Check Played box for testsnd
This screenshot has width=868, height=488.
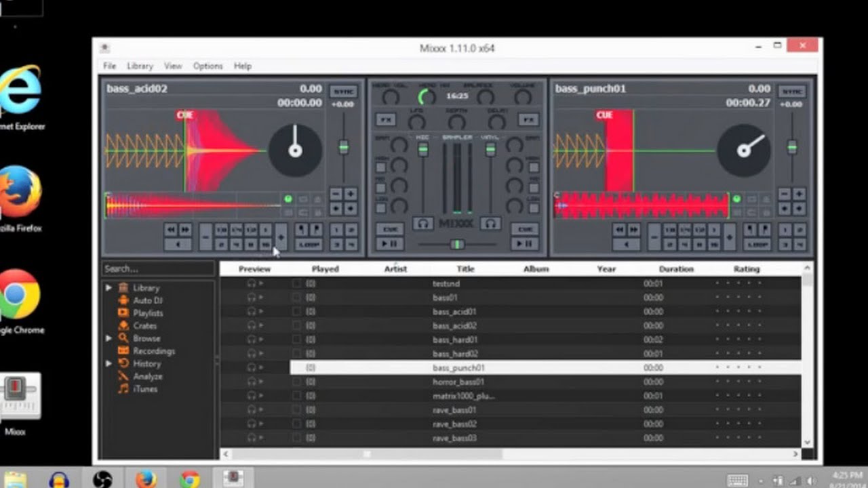[x=296, y=283]
